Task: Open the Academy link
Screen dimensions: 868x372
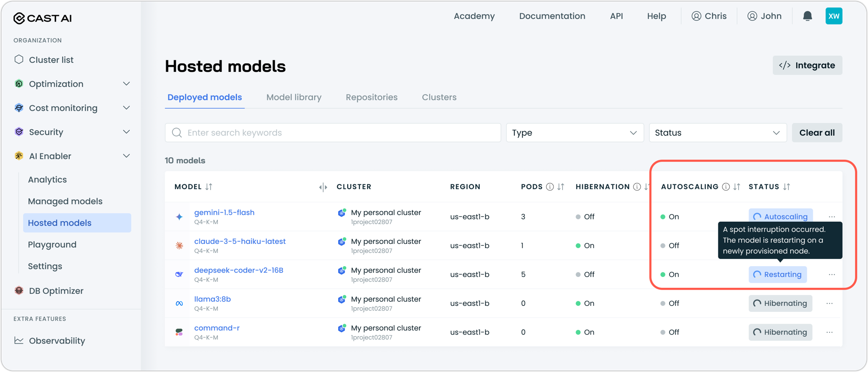Action: tap(474, 16)
